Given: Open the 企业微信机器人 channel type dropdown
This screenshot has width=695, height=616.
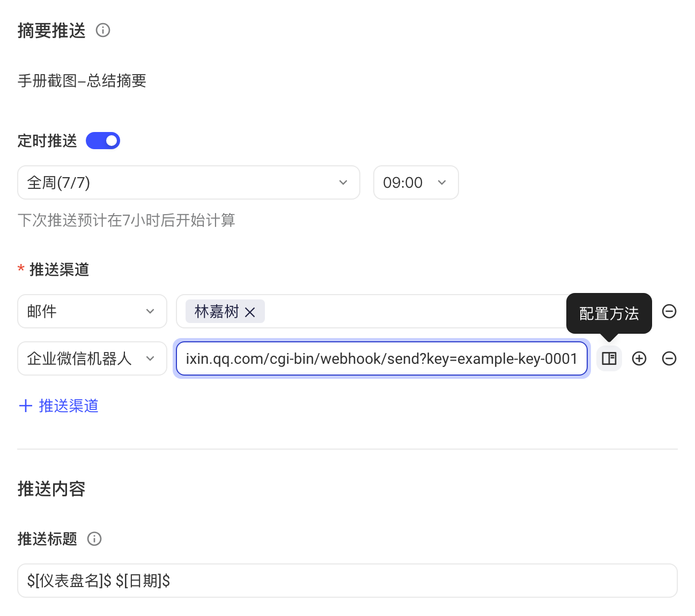Looking at the screenshot, I should click(x=92, y=358).
